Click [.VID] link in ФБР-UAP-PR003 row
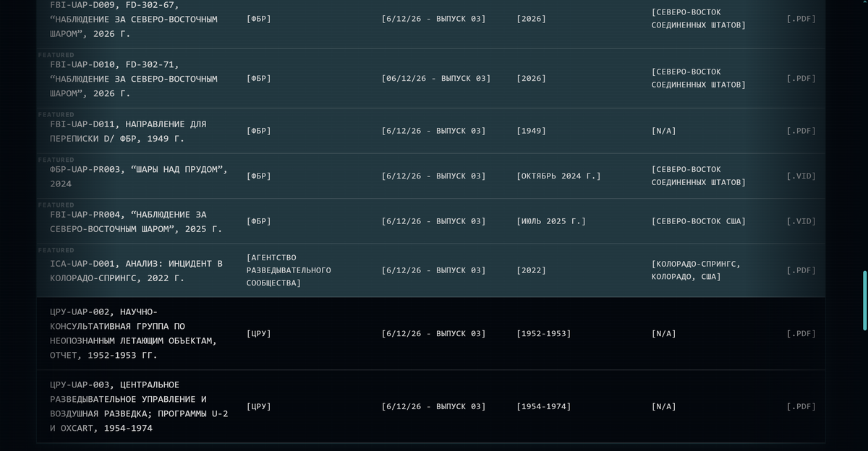This screenshot has height=451, width=868. (801, 176)
